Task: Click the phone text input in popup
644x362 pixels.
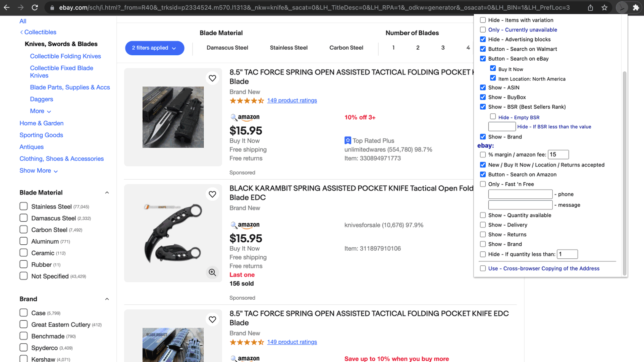Action: click(520, 194)
